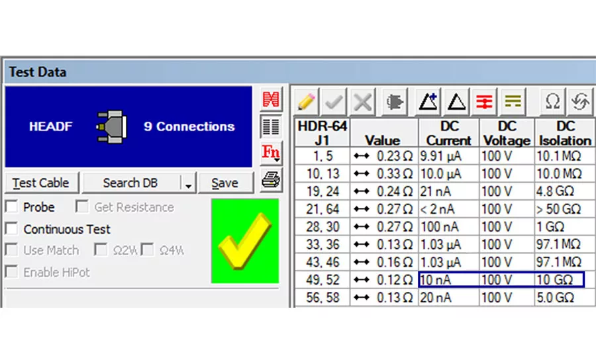Screen dimensions: 596x364
Task: Click the 10.0 µA current cell
Action: (x=449, y=174)
